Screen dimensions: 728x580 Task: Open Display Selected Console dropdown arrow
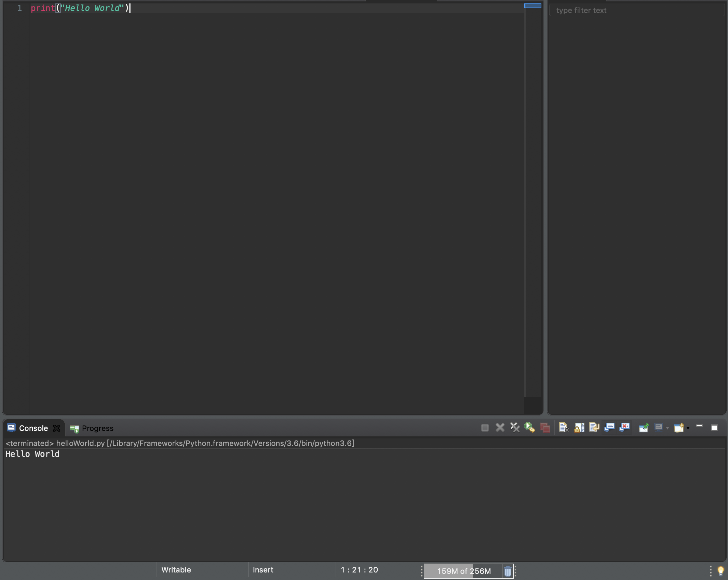click(668, 428)
